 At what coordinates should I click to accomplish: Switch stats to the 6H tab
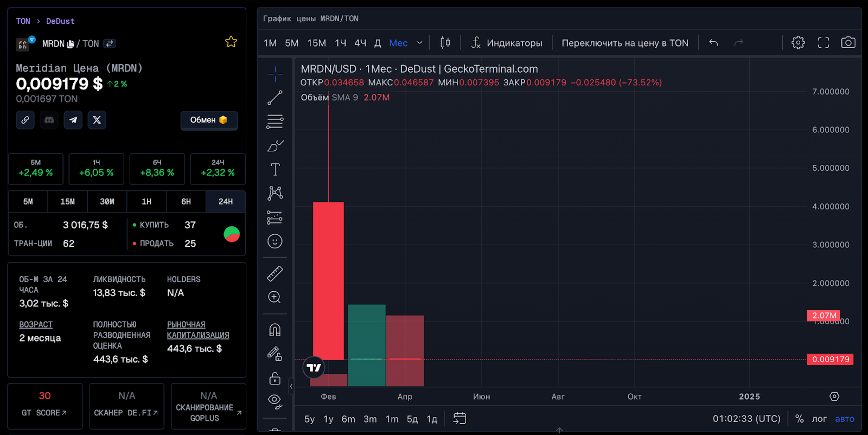[186, 202]
